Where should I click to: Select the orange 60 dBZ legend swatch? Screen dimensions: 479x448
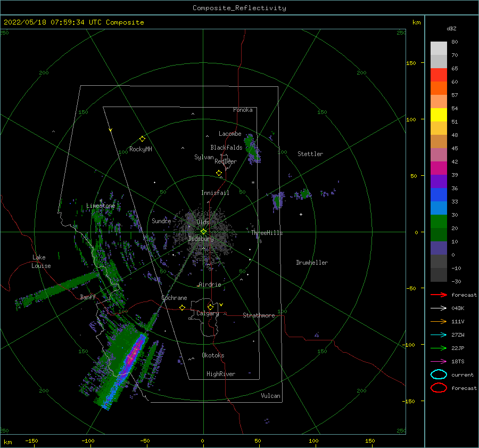(x=439, y=88)
